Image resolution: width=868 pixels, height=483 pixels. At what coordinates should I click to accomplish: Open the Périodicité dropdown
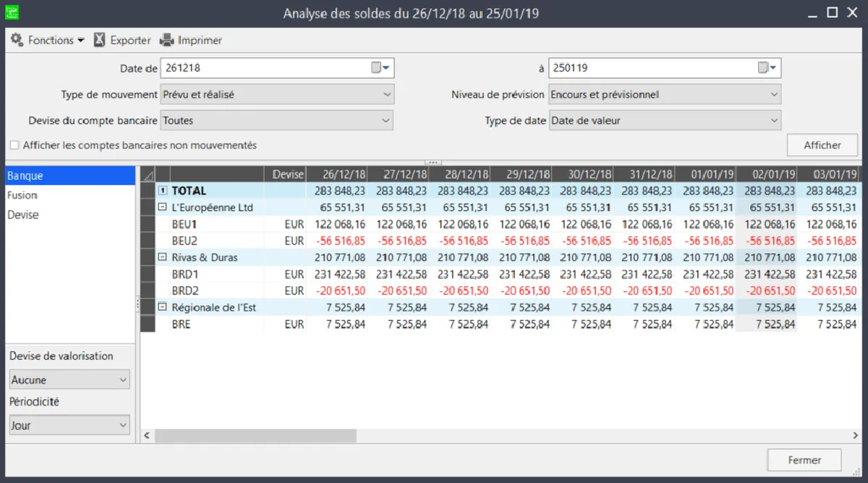click(69, 426)
